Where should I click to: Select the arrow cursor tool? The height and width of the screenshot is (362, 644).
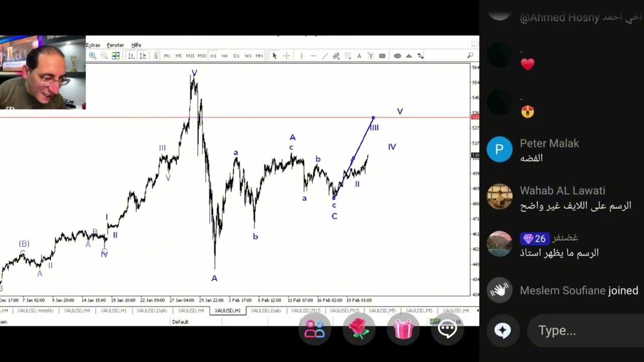click(x=275, y=56)
